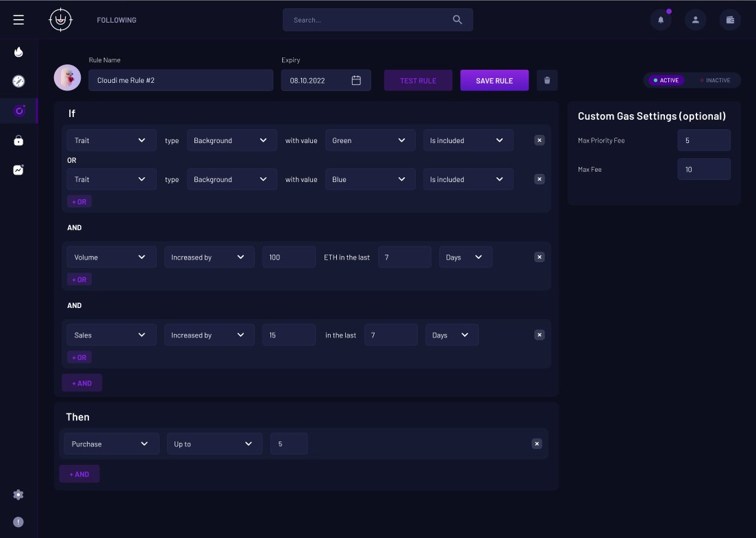Set the rule status to INACTIVE
The image size is (756, 538).
click(715, 80)
